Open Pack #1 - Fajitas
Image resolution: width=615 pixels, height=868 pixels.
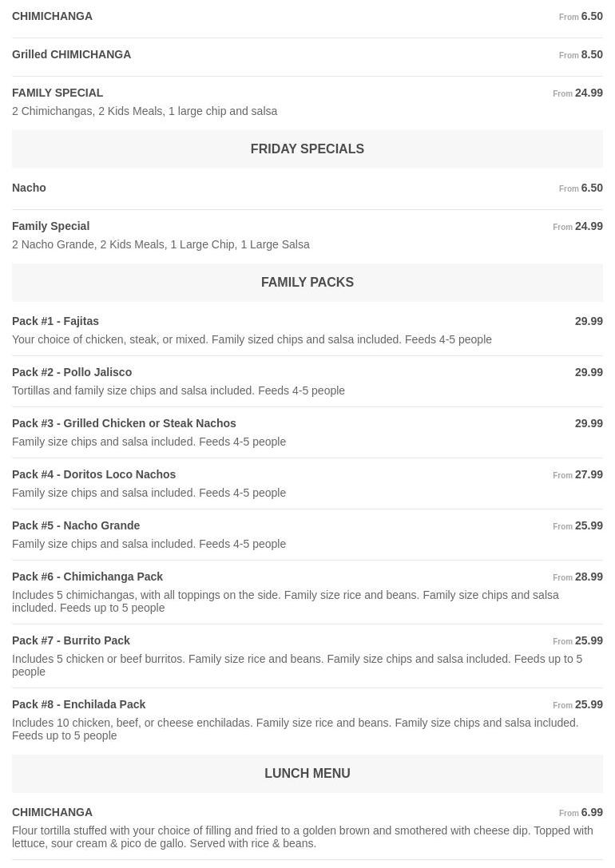(55, 321)
